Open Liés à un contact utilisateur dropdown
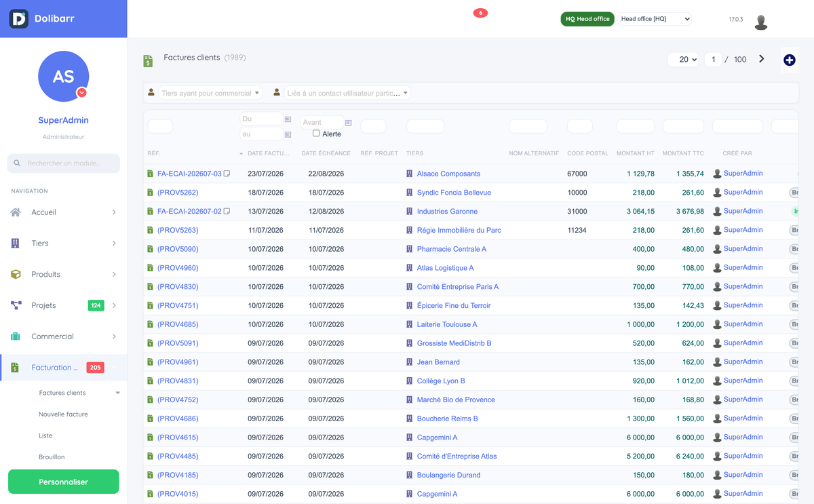 [347, 93]
